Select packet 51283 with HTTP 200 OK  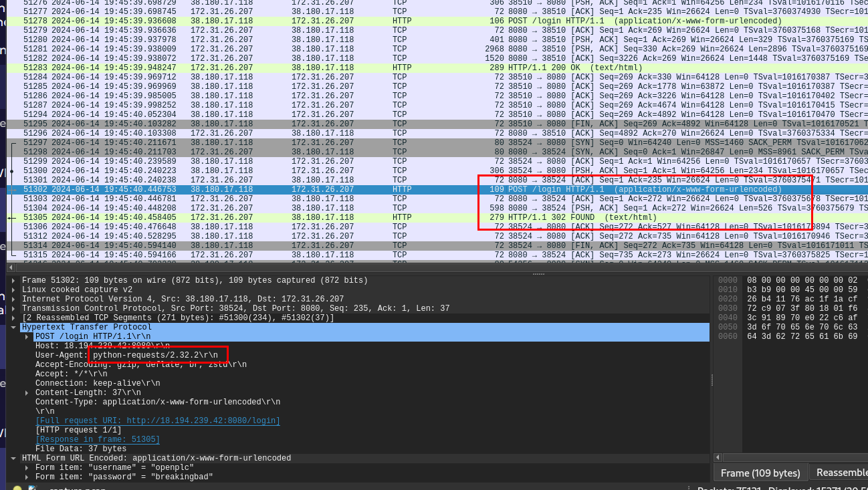pyautogui.click(x=267, y=67)
